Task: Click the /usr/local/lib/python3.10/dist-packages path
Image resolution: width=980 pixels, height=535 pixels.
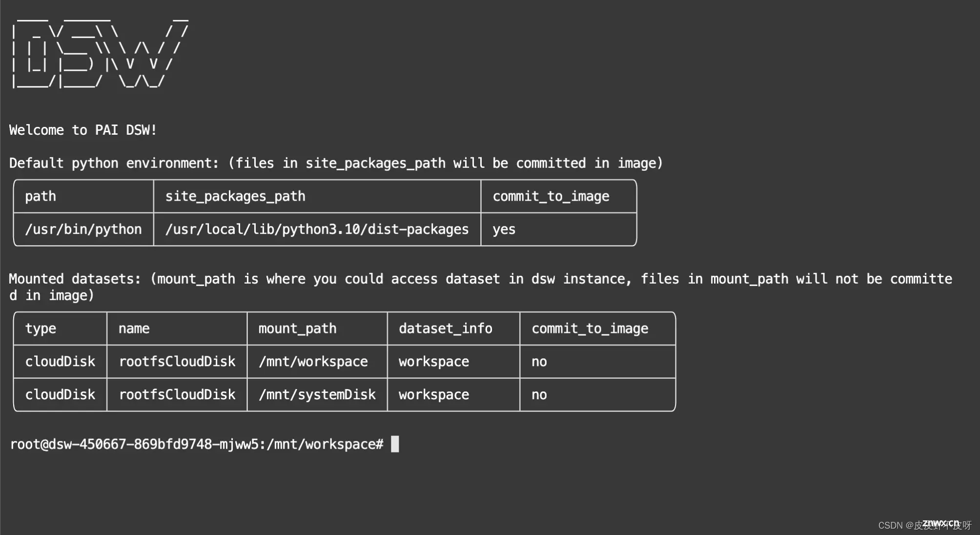Action: coord(317,228)
